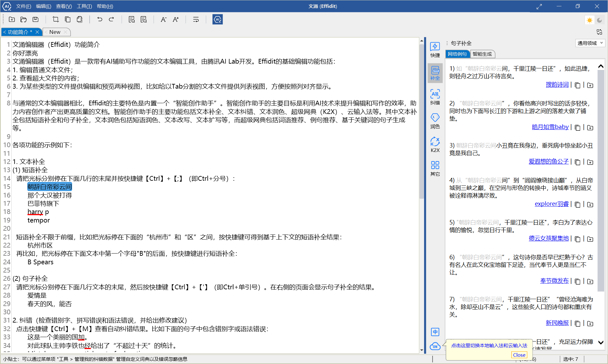Open find-in-document from the toolbar

coord(131,19)
